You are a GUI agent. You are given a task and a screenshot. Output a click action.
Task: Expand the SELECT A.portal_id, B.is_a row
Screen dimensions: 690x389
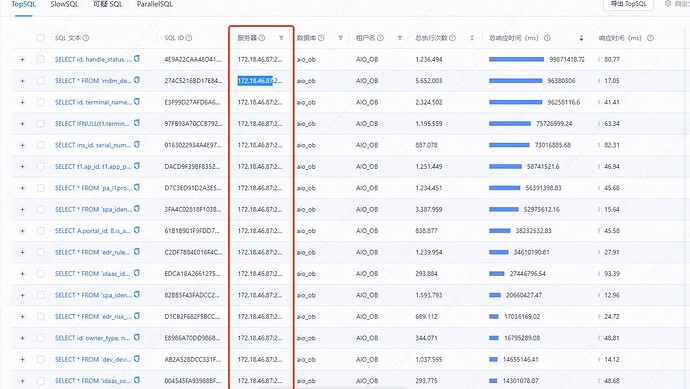tap(22, 231)
